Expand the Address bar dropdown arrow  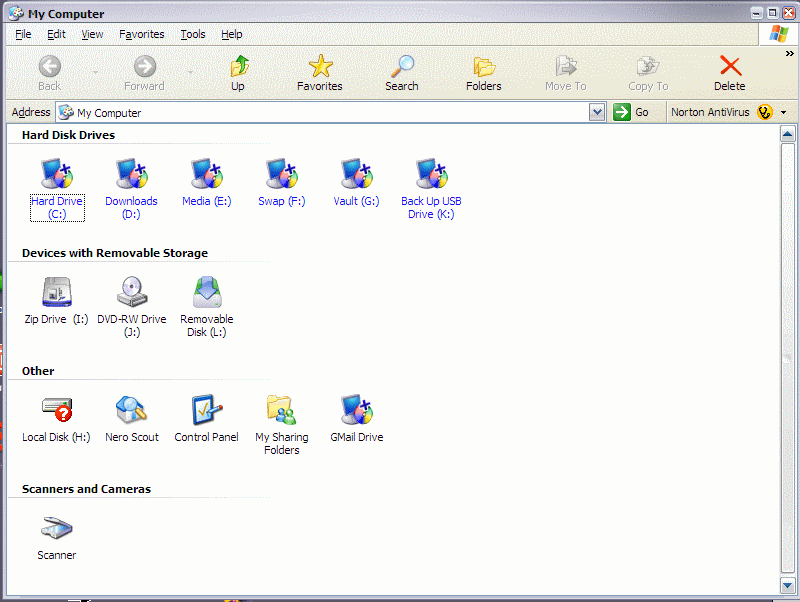point(597,112)
